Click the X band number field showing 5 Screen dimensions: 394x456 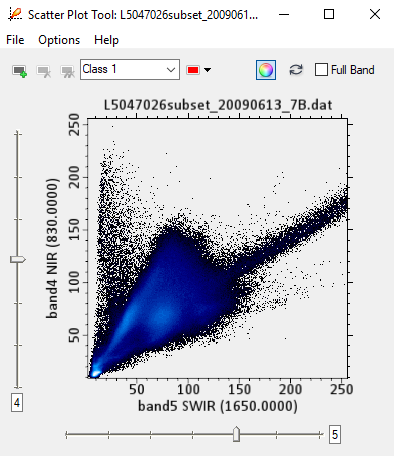click(335, 434)
